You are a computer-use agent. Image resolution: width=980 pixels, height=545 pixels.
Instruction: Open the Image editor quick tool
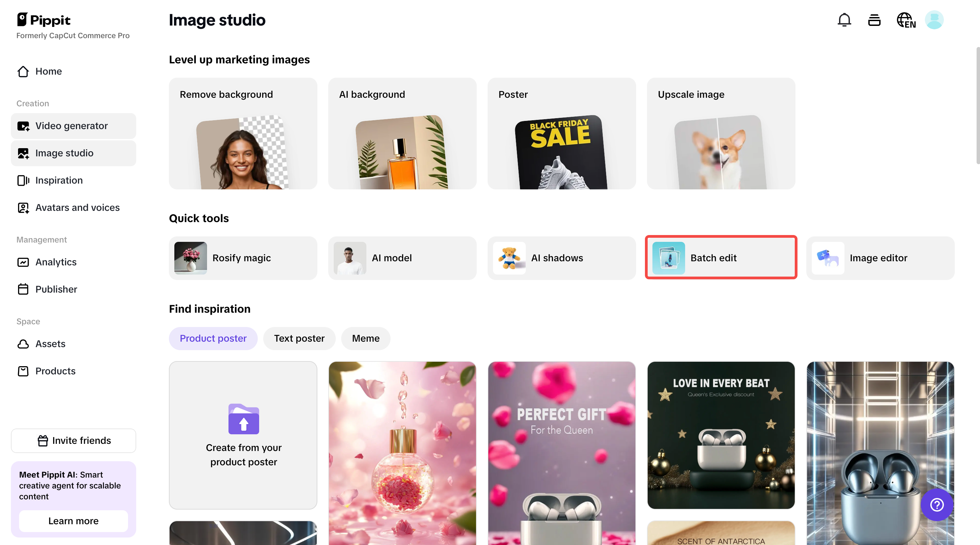[x=880, y=258]
